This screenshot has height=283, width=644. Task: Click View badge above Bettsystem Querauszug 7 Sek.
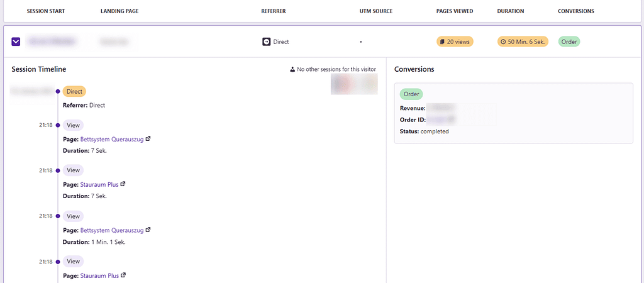pos(73,125)
